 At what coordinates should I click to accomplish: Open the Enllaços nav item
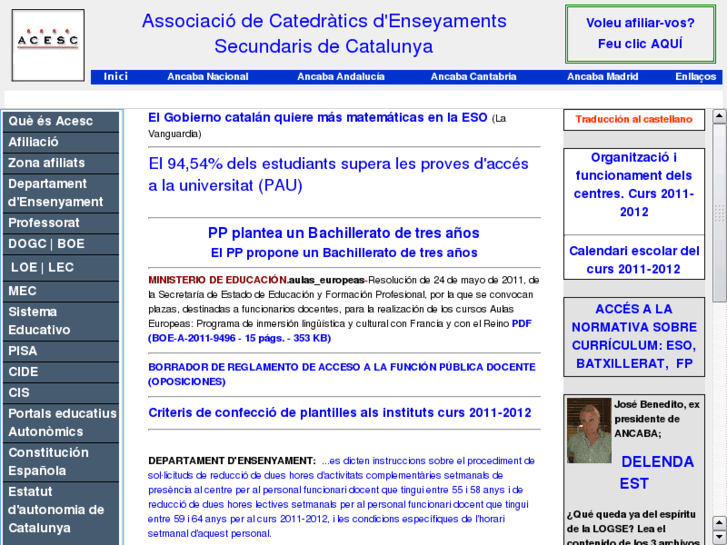coord(695,77)
